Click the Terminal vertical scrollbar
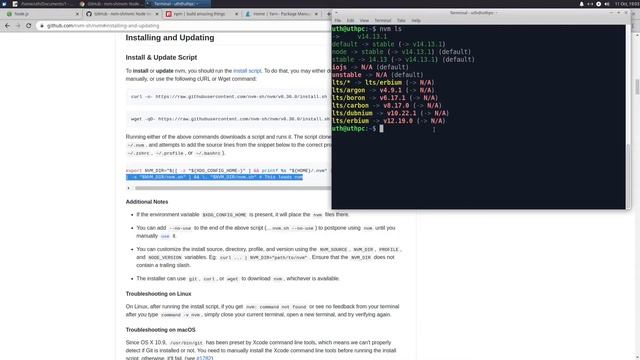Viewport: 640px width, 360px height. 629,175
